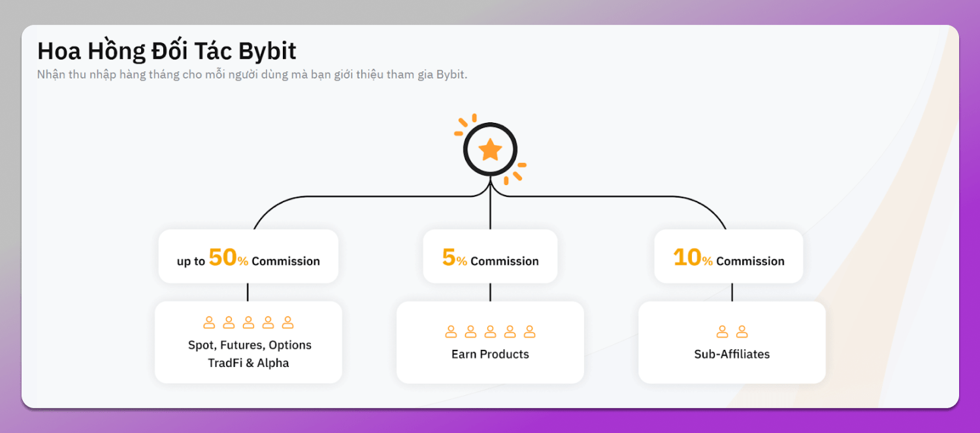The image size is (980, 433).
Task: Click first person icon above Spot, Futures, Options
Action: coord(209,322)
